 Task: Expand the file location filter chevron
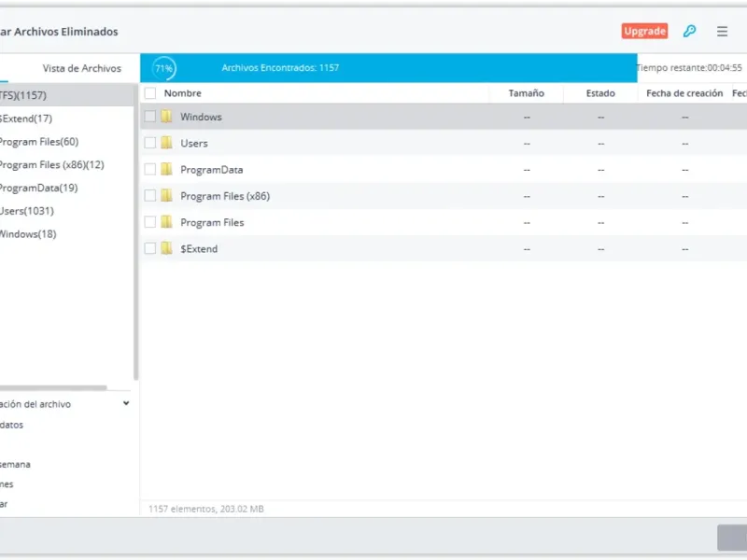click(x=126, y=403)
